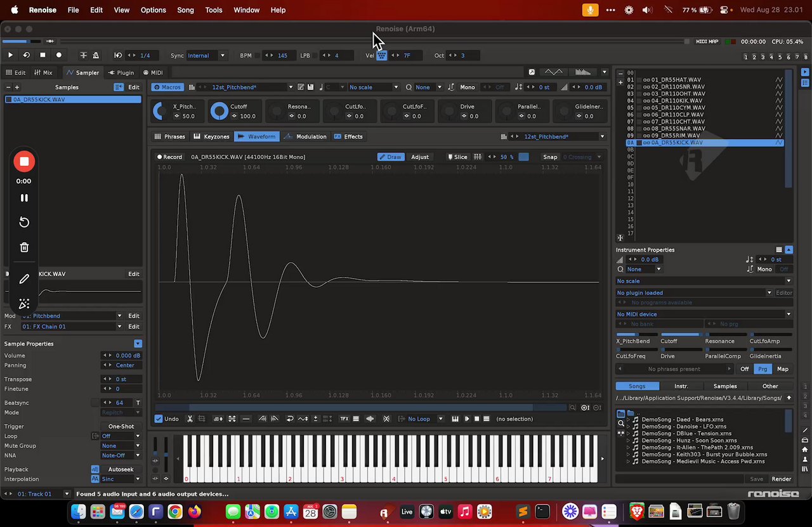Toggle the Slice markers tool
This screenshot has height=527, width=812.
coord(457,157)
